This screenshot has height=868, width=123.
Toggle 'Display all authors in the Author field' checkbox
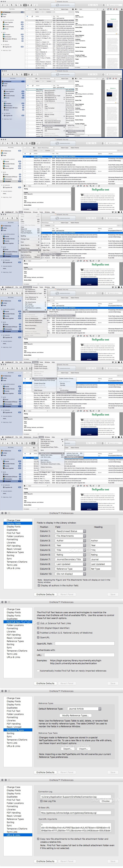[39, 585]
